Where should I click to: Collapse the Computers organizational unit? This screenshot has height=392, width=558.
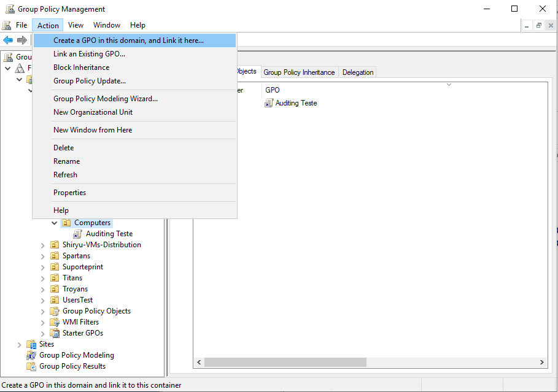point(54,223)
